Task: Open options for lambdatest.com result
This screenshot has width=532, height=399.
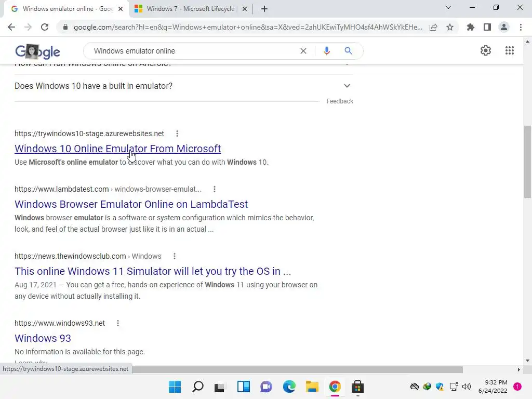Action: tap(215, 189)
